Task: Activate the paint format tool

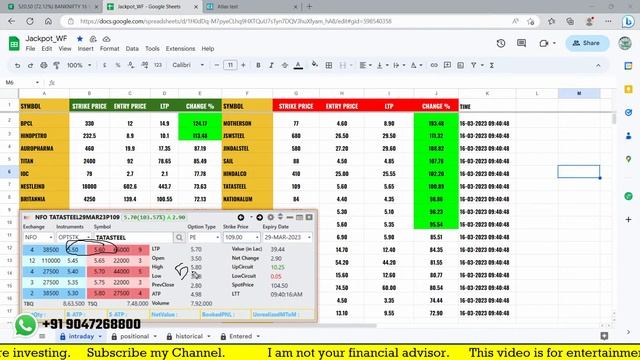Action: (x=57, y=65)
